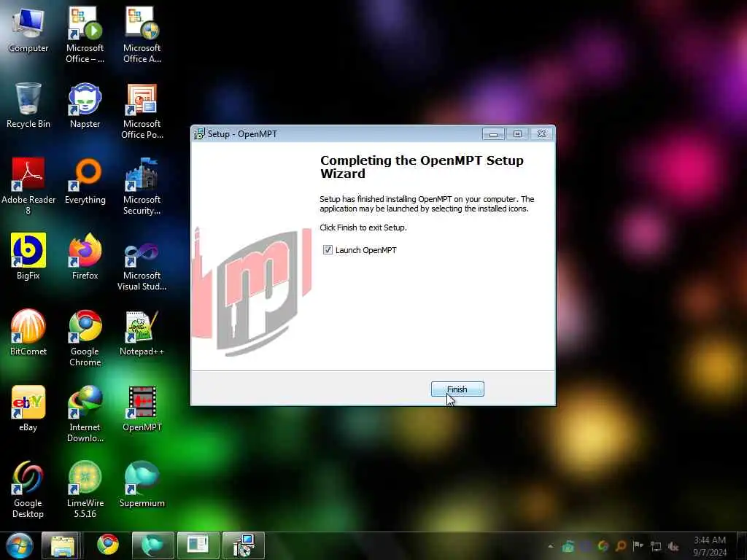Select the Notepad++ desktop shortcut
Viewport: 747px width, 560px height.
coord(142,332)
